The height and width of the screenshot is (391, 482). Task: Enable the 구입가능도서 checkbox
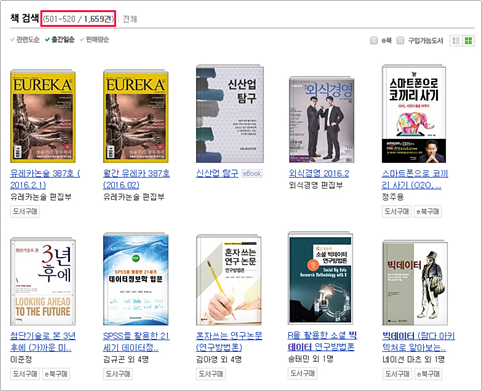click(x=401, y=41)
